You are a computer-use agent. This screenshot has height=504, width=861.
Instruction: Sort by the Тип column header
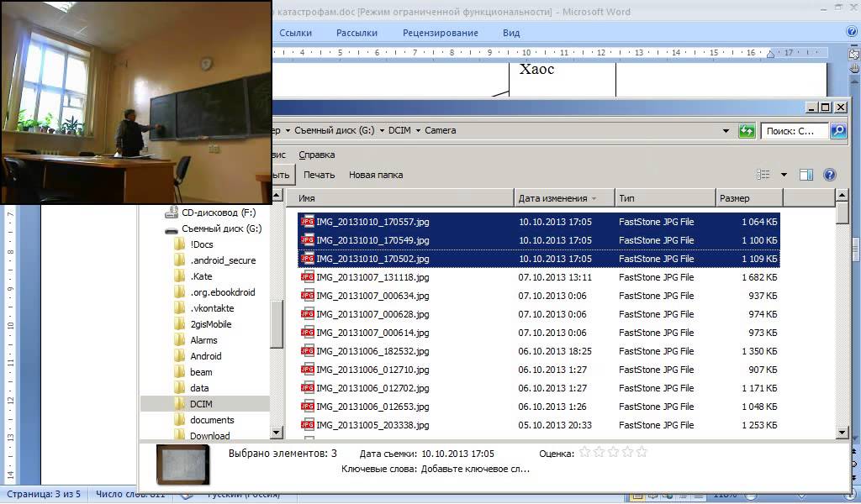tap(665, 198)
